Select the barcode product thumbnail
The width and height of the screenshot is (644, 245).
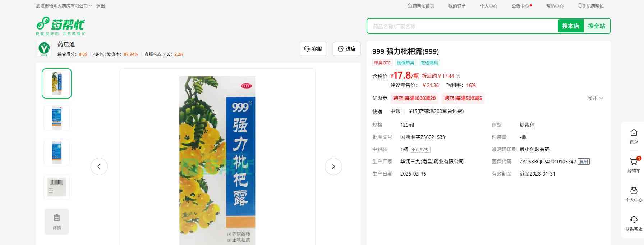pos(57,187)
